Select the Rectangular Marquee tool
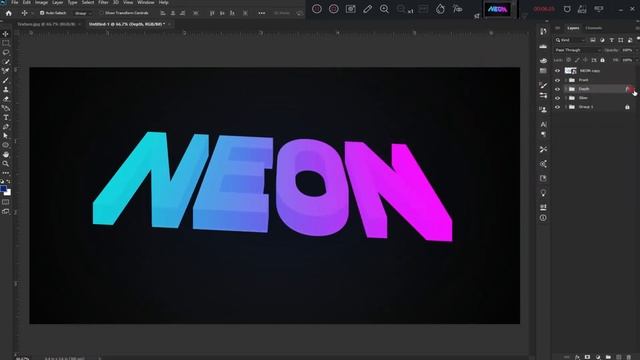 click(6, 43)
